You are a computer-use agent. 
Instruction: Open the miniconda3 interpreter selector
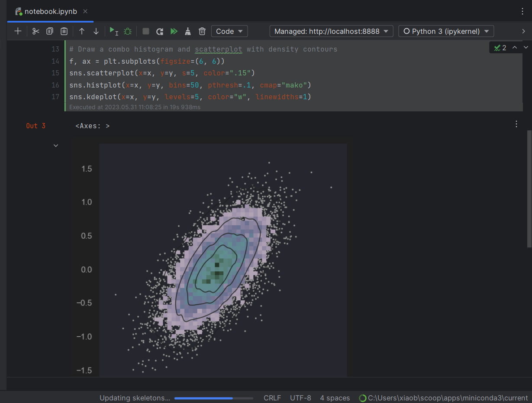coord(444,398)
